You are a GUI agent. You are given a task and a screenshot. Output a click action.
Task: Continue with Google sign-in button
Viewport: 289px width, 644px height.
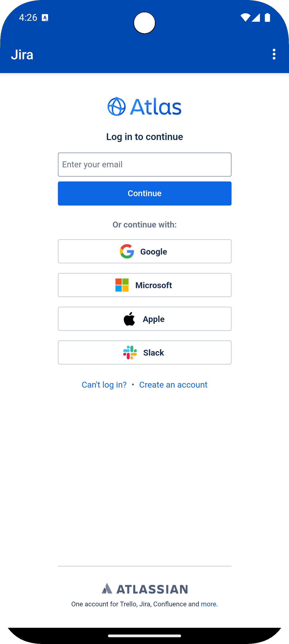(145, 251)
